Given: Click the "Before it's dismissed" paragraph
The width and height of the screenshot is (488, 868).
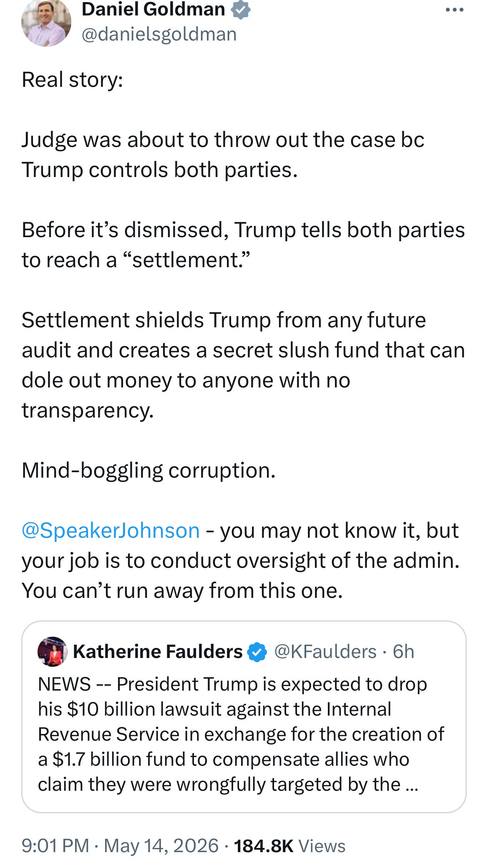Looking at the screenshot, I should pos(243,245).
